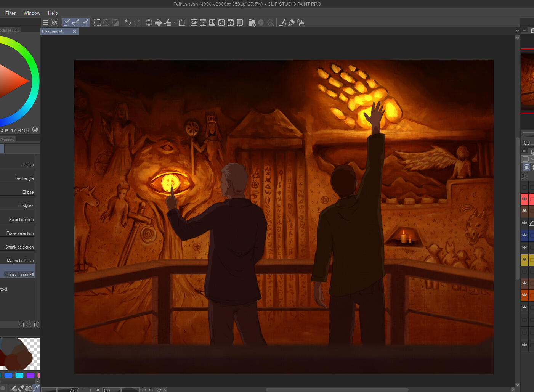Toggle visibility eye of red-highlighted layer
This screenshot has width=534, height=392.
tap(524, 199)
